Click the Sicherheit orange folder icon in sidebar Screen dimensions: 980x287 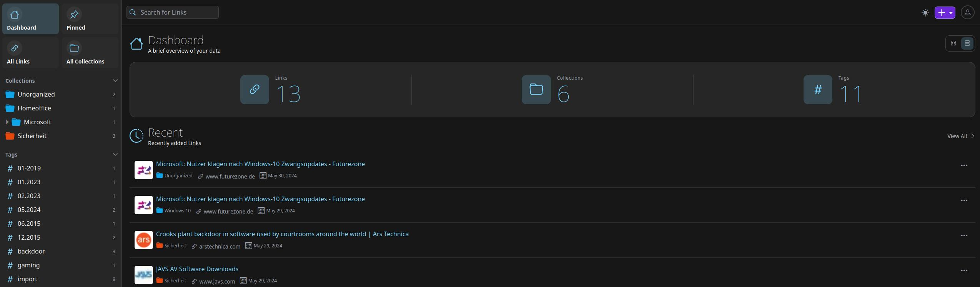coord(10,136)
